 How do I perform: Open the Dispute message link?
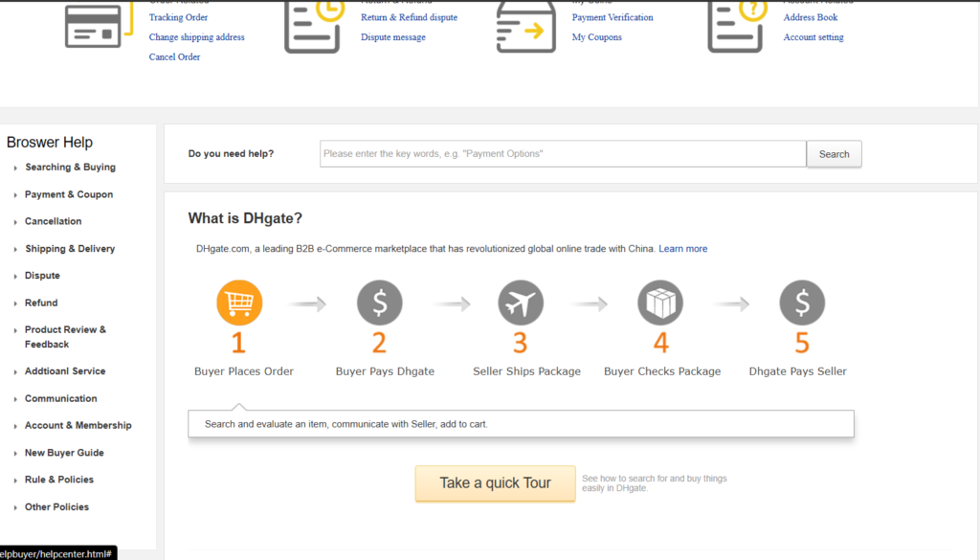393,37
